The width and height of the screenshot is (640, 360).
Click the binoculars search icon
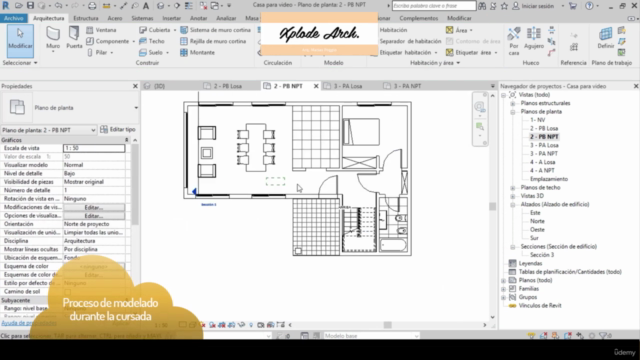(482, 6)
